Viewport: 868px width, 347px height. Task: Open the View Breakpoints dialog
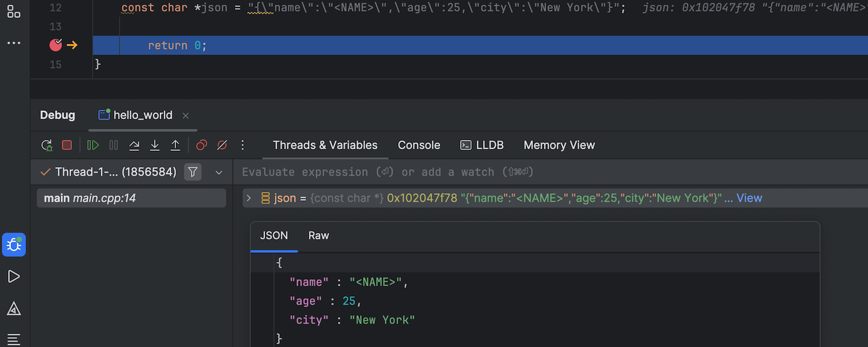coord(201,145)
